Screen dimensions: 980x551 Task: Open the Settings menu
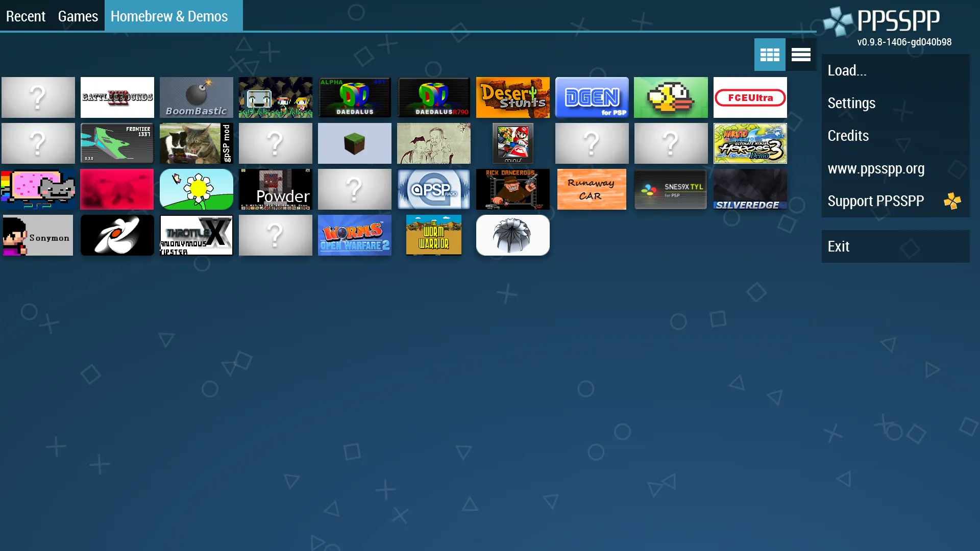coord(851,102)
